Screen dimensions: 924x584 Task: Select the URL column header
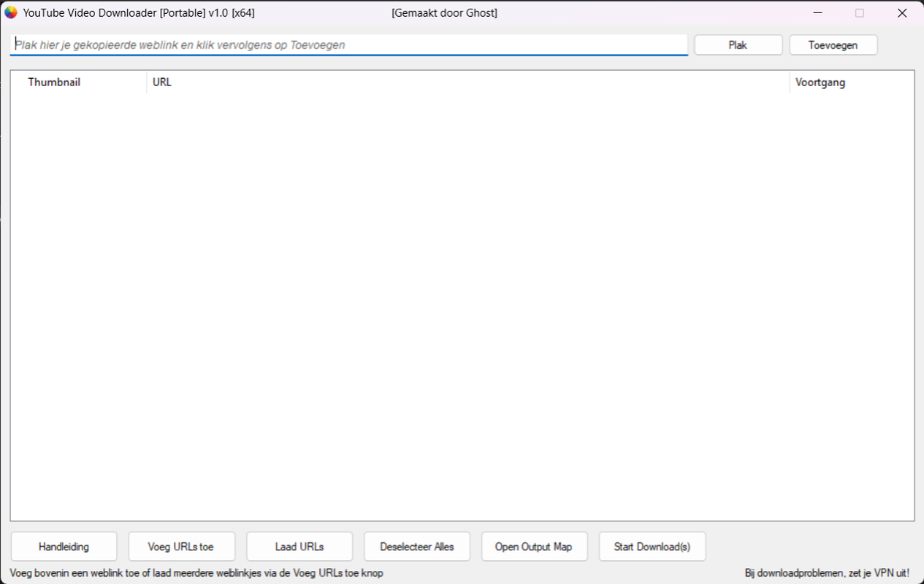point(467,82)
